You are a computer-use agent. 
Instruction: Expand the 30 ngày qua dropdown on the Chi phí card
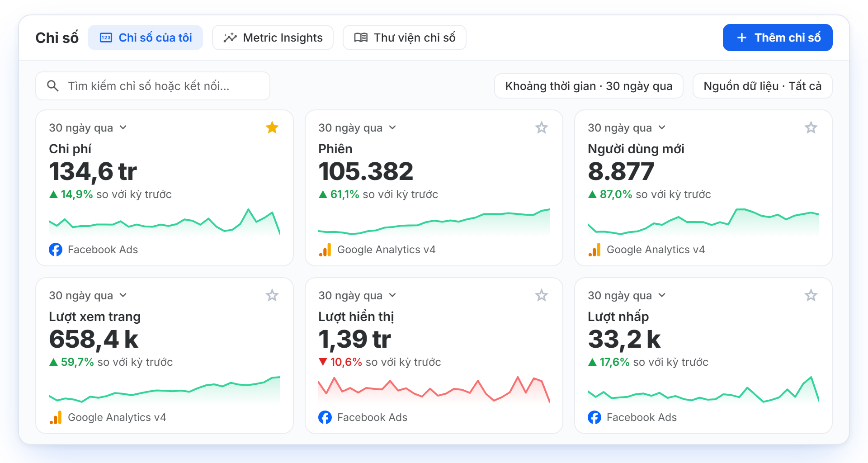click(88, 128)
